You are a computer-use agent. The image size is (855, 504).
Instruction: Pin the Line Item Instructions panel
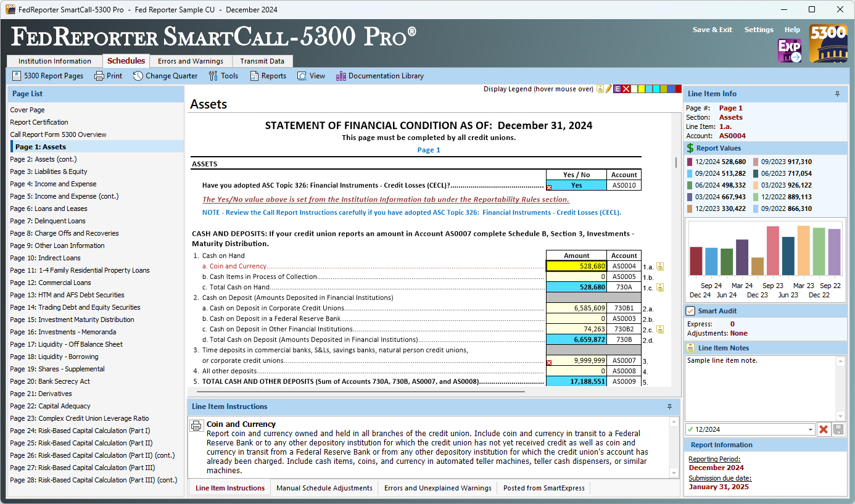[669, 407]
